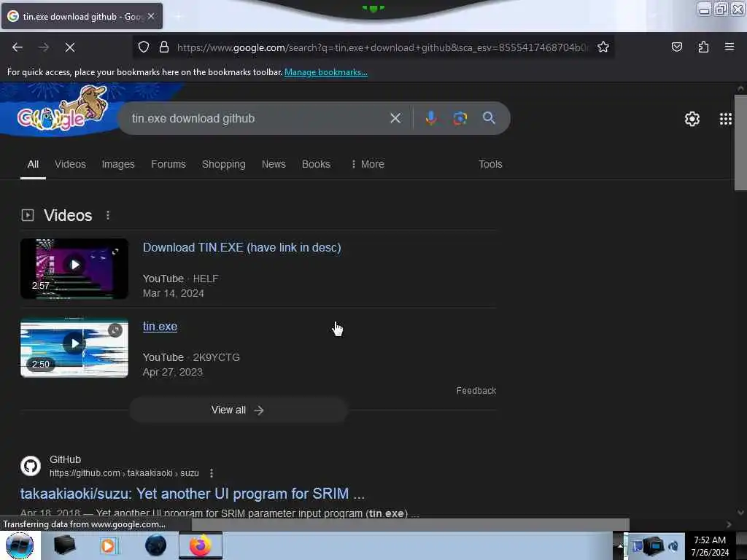Stop loading the page with the X button
747x560 pixels.
69,47
